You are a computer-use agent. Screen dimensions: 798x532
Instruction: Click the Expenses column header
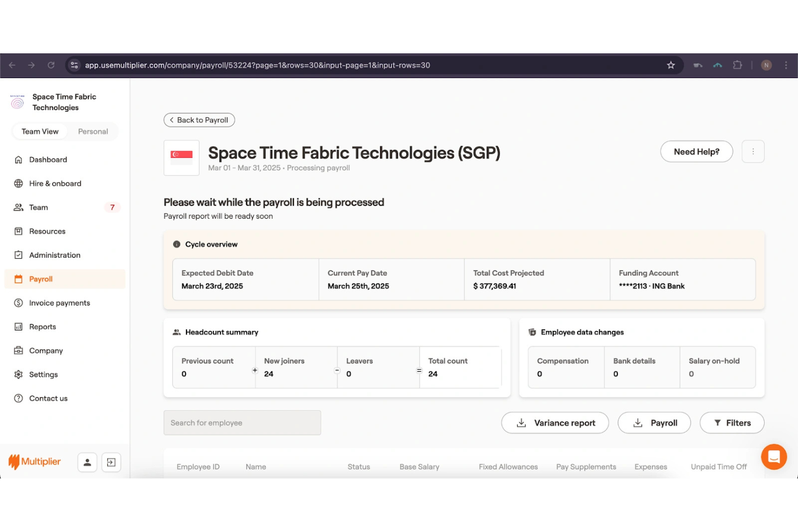click(x=651, y=467)
